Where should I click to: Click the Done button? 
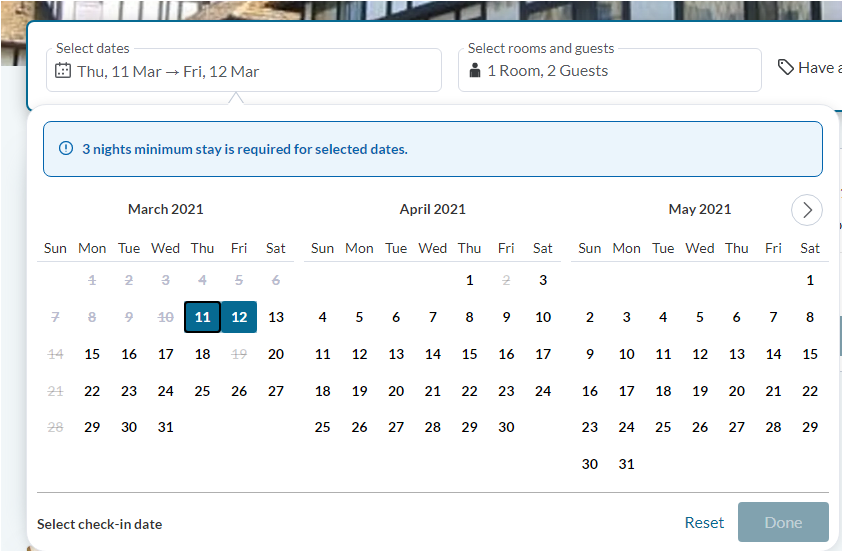point(783,522)
